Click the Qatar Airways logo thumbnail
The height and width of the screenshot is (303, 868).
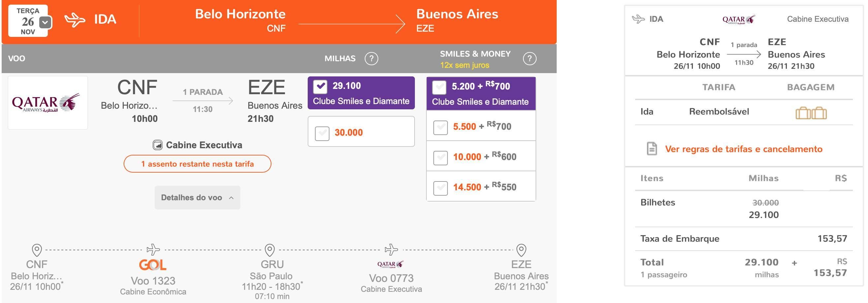click(48, 103)
